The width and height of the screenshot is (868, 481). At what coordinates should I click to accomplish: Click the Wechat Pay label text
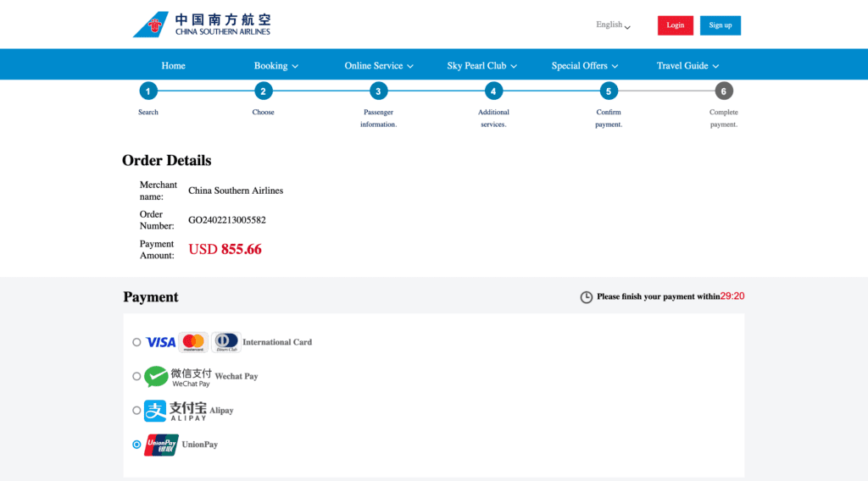pyautogui.click(x=236, y=377)
